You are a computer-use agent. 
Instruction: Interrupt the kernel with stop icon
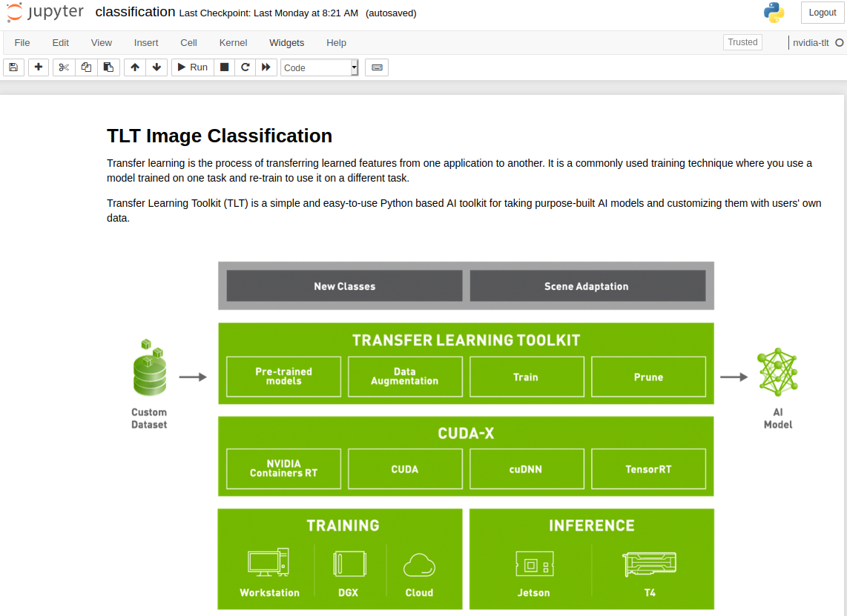[x=224, y=67]
